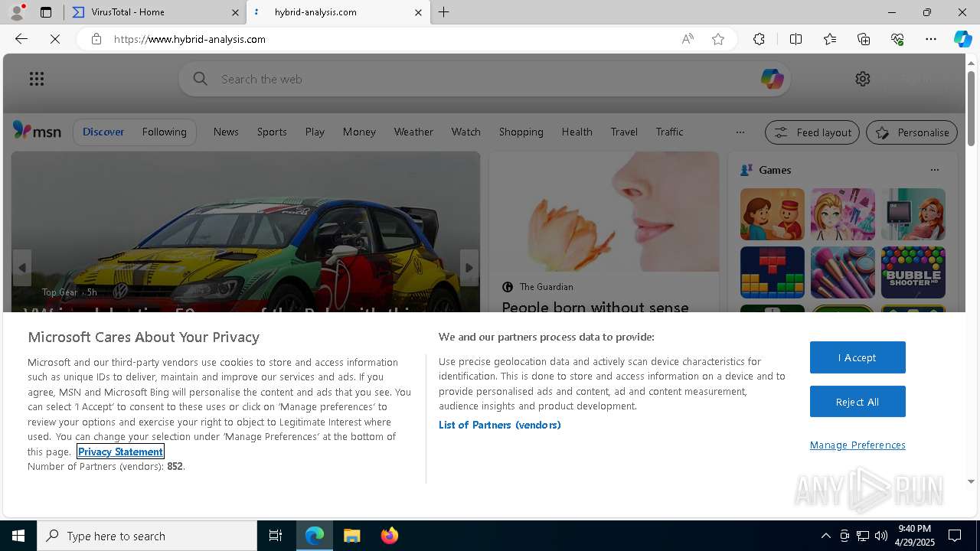View site information lock icon

tap(96, 39)
